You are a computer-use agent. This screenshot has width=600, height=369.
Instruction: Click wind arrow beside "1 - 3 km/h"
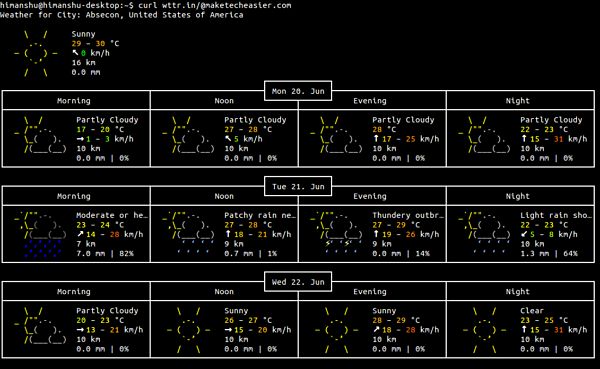tap(80, 139)
